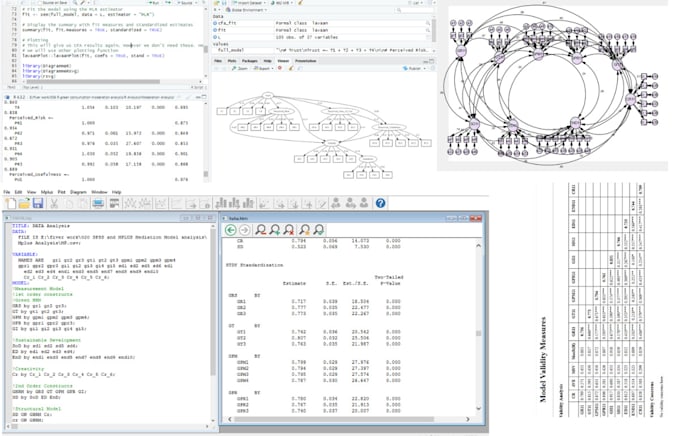Click the magnifier icon on the cfa_fit row

tap(428, 23)
